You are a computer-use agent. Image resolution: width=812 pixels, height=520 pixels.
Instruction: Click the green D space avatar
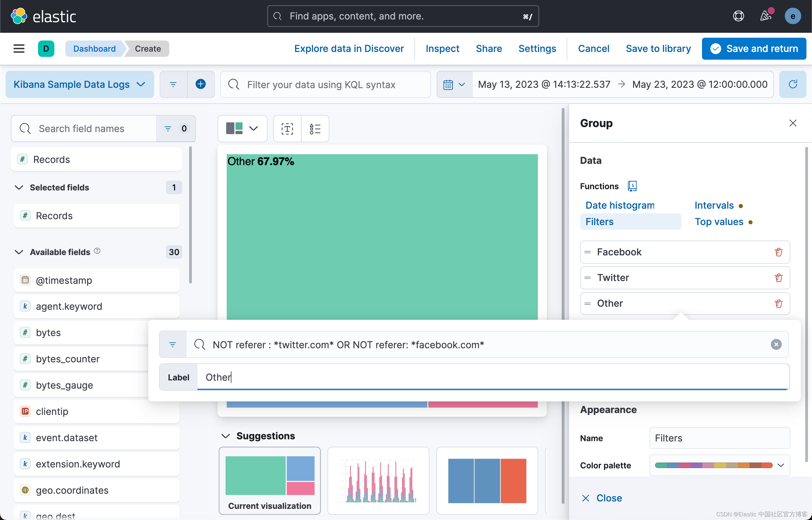pyautogui.click(x=46, y=49)
